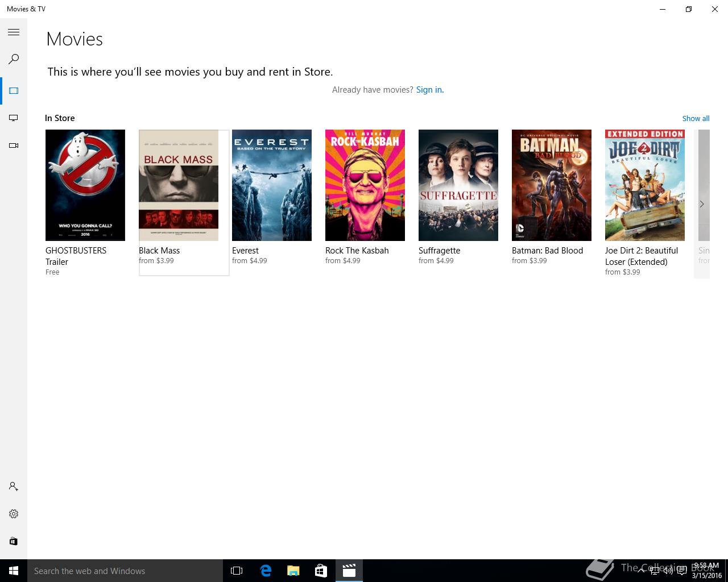This screenshot has height=582, width=728.
Task: Click the 'Batman: Bad Blood' title text
Action: pyautogui.click(x=547, y=251)
